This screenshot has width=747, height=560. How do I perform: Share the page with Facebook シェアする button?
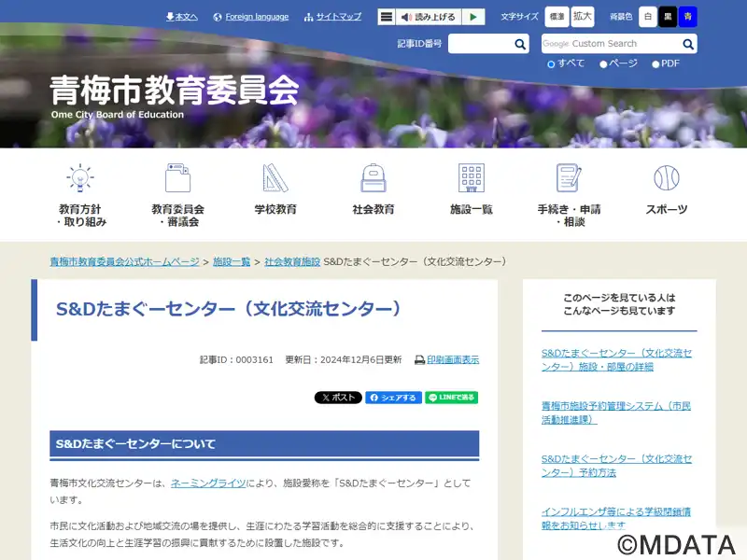tap(393, 398)
